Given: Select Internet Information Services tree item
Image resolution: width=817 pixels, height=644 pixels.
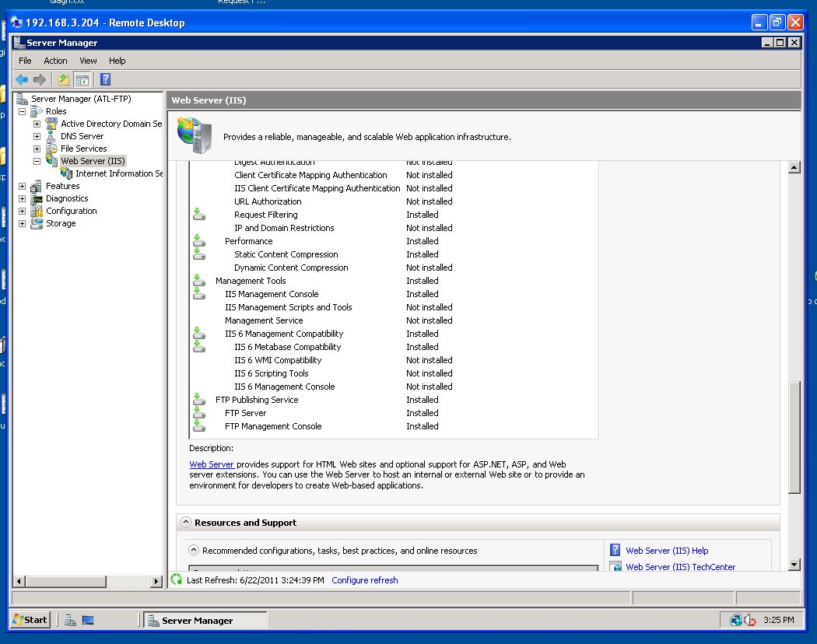Looking at the screenshot, I should coord(118,173).
